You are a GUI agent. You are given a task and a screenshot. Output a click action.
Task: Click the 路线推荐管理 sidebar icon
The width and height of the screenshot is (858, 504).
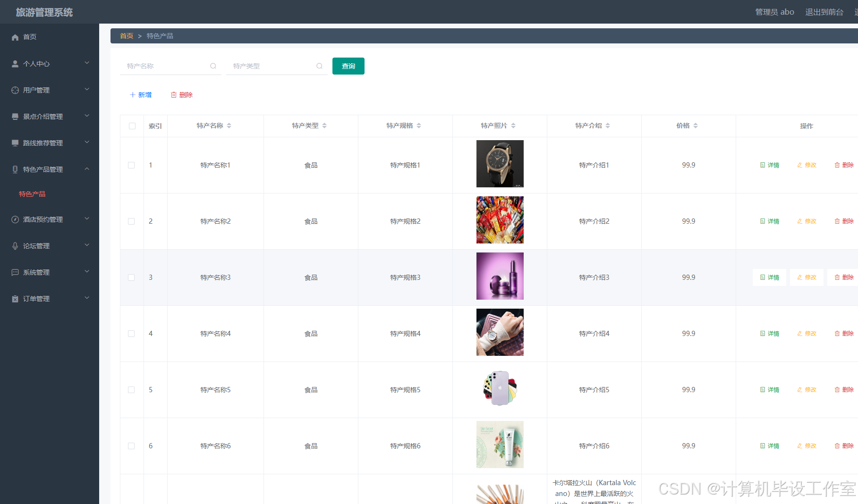[x=15, y=143]
